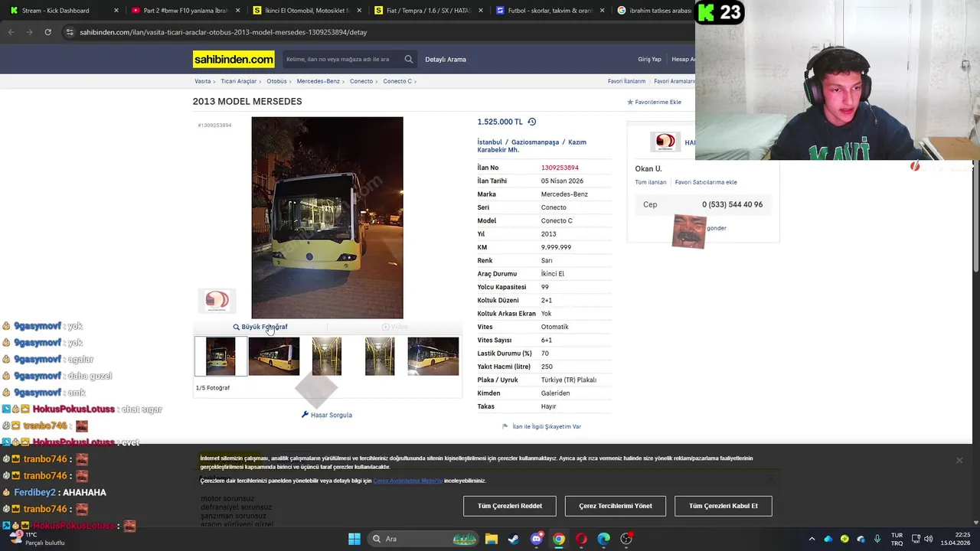Click Conecto C breadcrumb

click(x=397, y=81)
